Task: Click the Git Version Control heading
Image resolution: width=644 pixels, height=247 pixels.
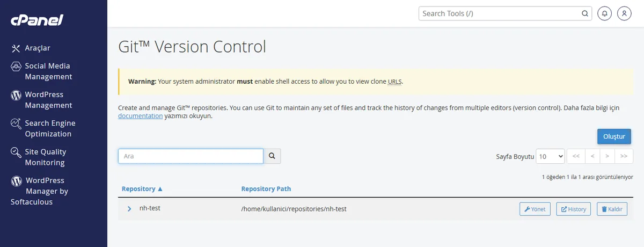Action: click(x=192, y=47)
